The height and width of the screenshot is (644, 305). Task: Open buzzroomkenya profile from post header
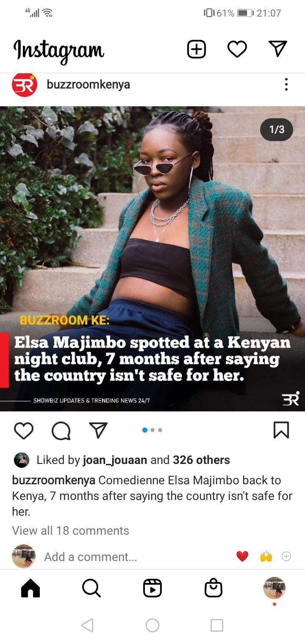point(88,84)
